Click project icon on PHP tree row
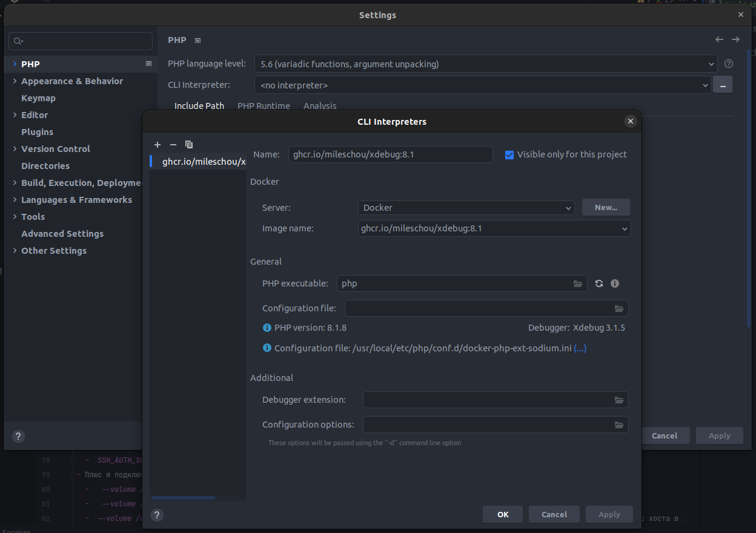 148,64
